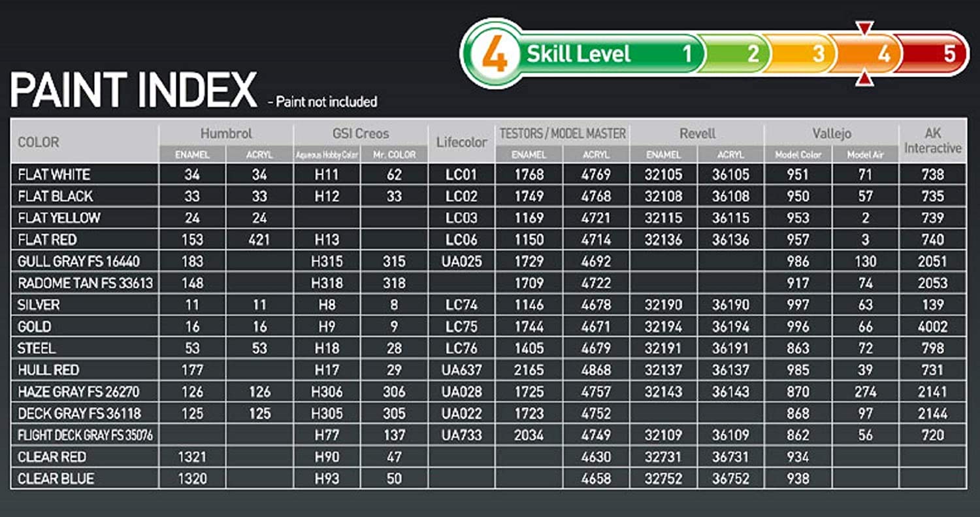
Task: Click the "UA025" Lifecolor cell
Action: pyautogui.click(x=462, y=261)
